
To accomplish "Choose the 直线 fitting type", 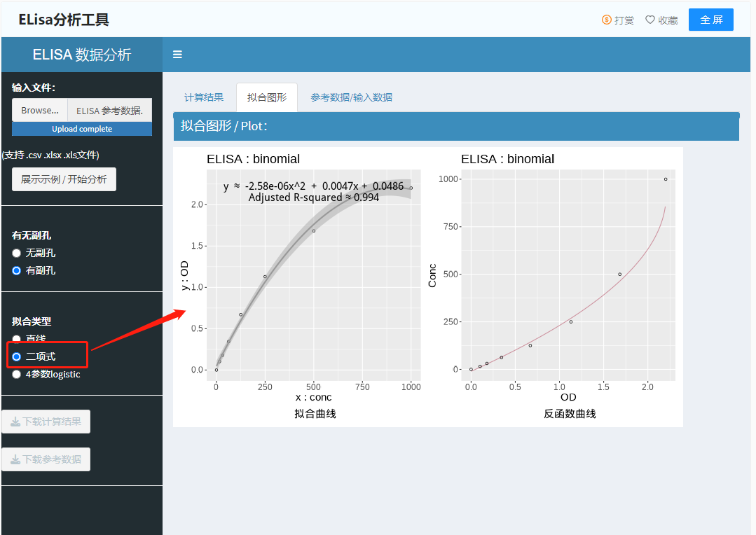I will 16,339.
